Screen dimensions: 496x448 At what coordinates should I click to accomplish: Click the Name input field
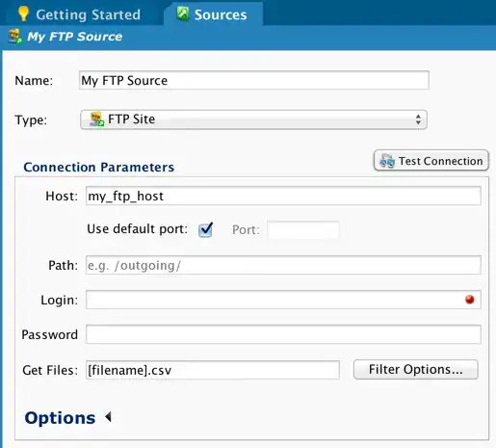(253, 80)
